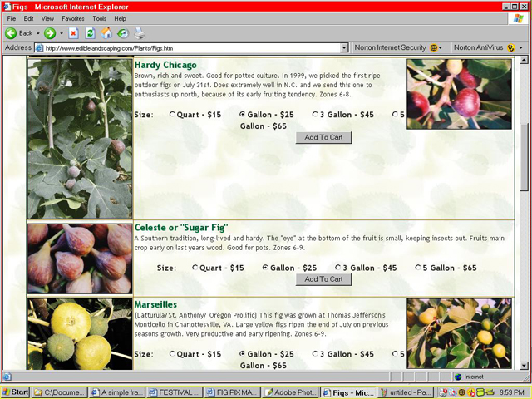Click the Back arrow icon

(11, 33)
